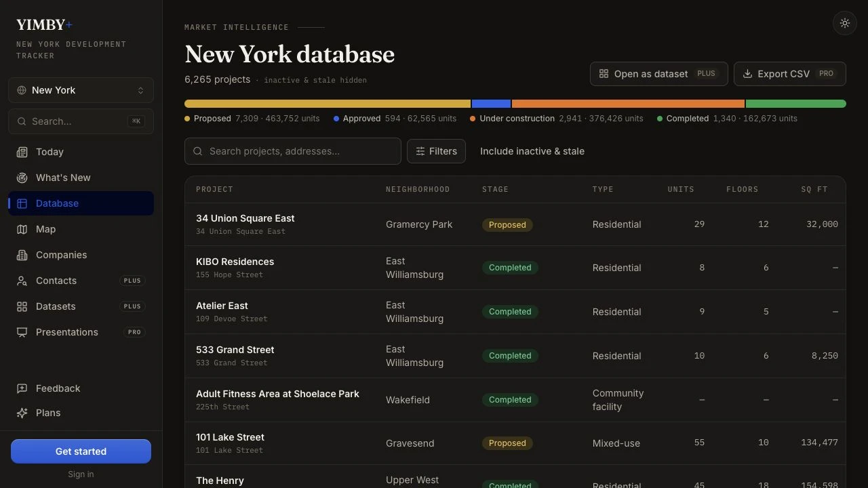Viewport: 868px width, 488px height.
Task: Click the Feedback speech bubble icon
Action: tap(22, 388)
